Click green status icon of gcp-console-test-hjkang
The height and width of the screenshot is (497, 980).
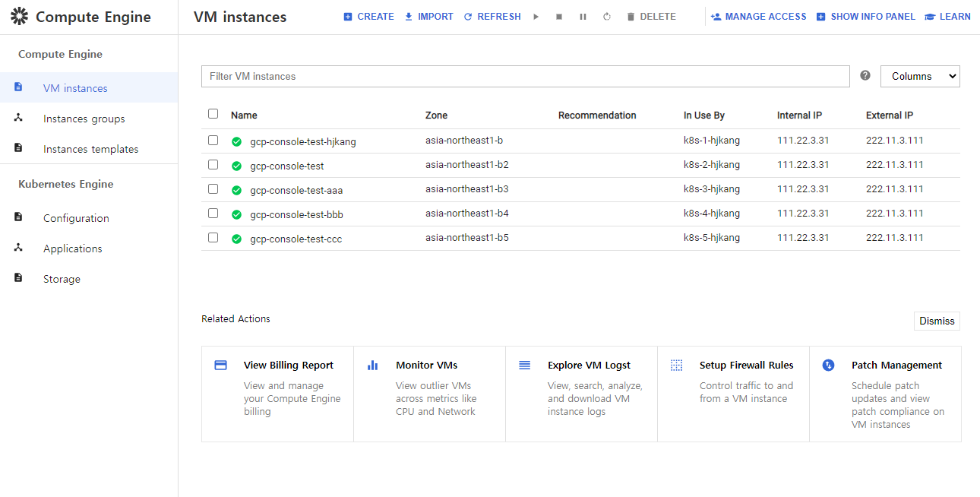236,141
